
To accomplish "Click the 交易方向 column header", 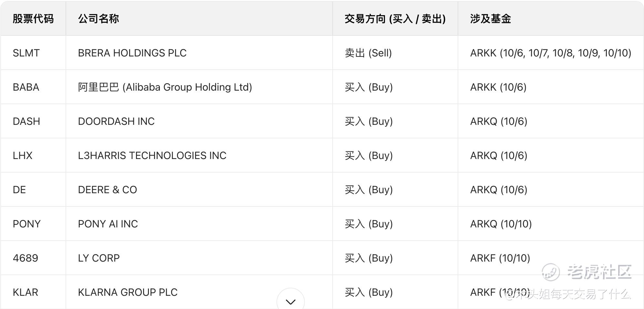I will tap(395, 19).
